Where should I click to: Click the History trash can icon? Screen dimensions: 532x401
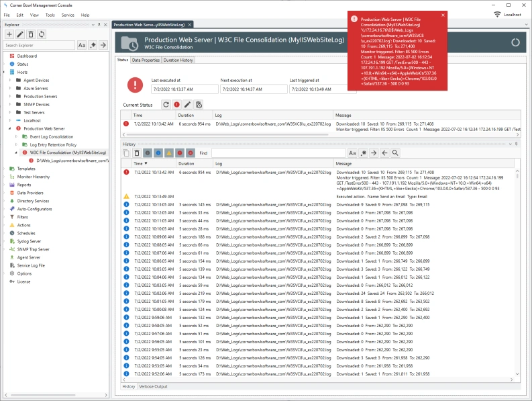(137, 153)
